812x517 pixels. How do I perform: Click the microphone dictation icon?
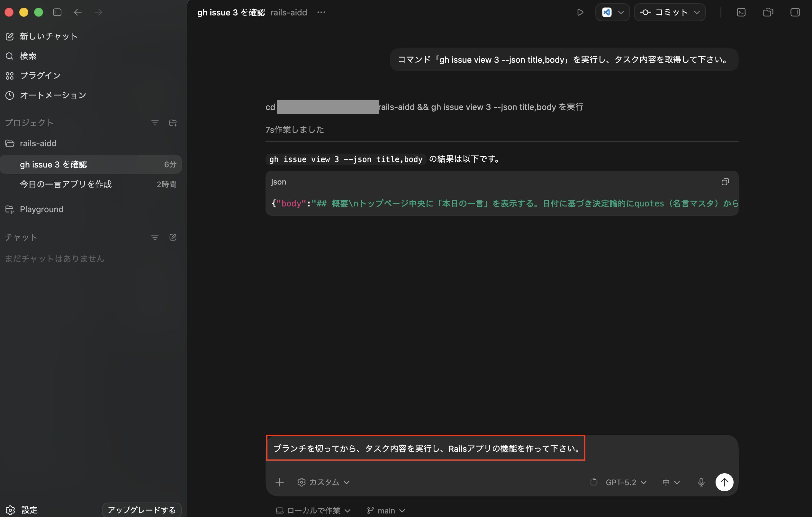pyautogui.click(x=701, y=482)
